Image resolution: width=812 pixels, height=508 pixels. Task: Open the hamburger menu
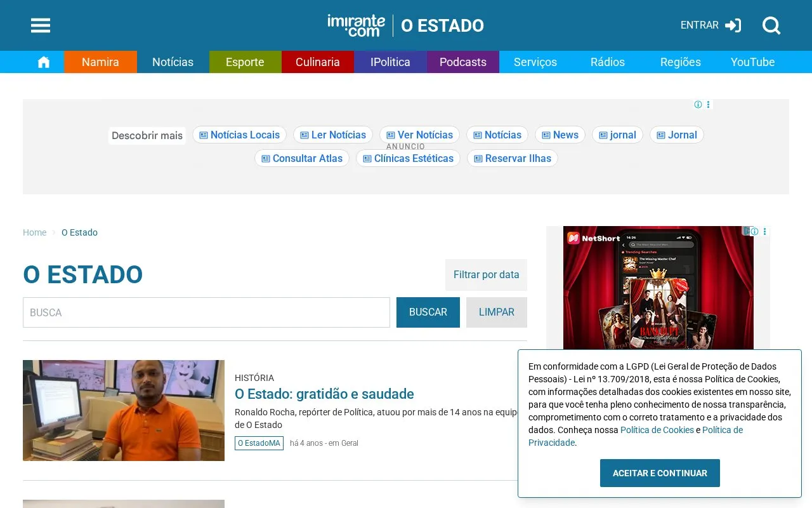41,25
